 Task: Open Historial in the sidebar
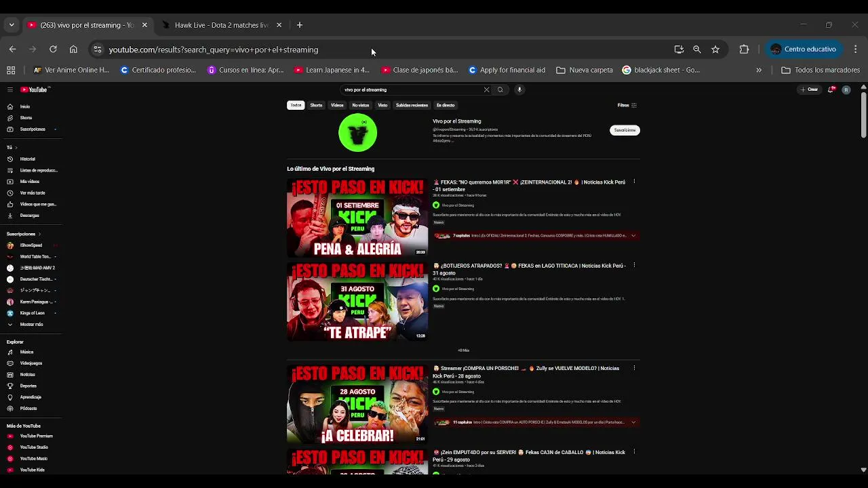pyautogui.click(x=28, y=159)
